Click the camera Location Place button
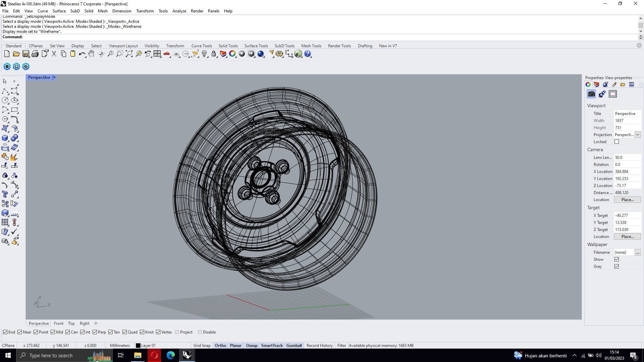Viewport: 644px width, 362px height. [627, 200]
